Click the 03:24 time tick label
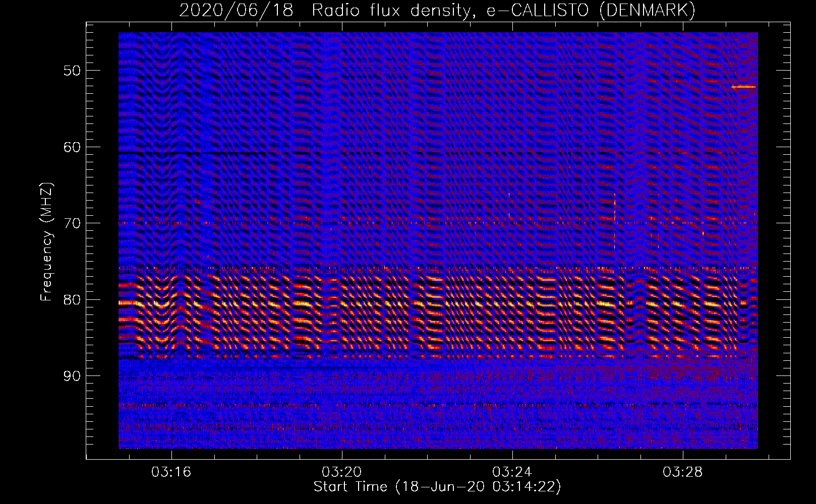The height and width of the screenshot is (504, 816). coord(512,472)
